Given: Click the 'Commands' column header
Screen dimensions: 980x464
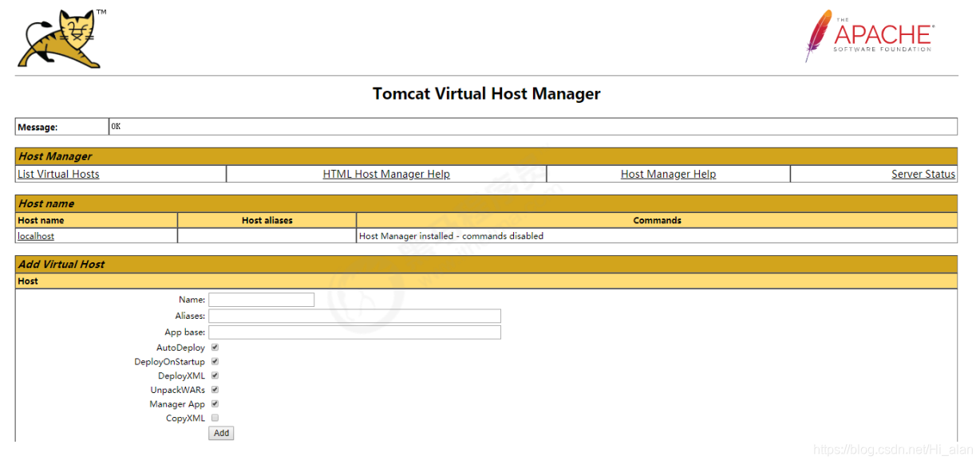Looking at the screenshot, I should click(657, 220).
